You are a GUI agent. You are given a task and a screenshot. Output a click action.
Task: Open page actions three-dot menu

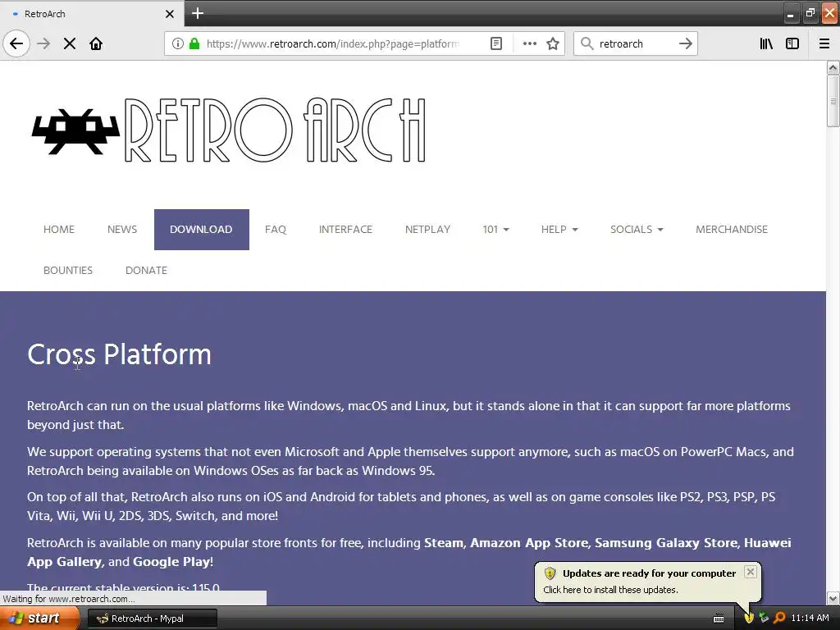529,43
